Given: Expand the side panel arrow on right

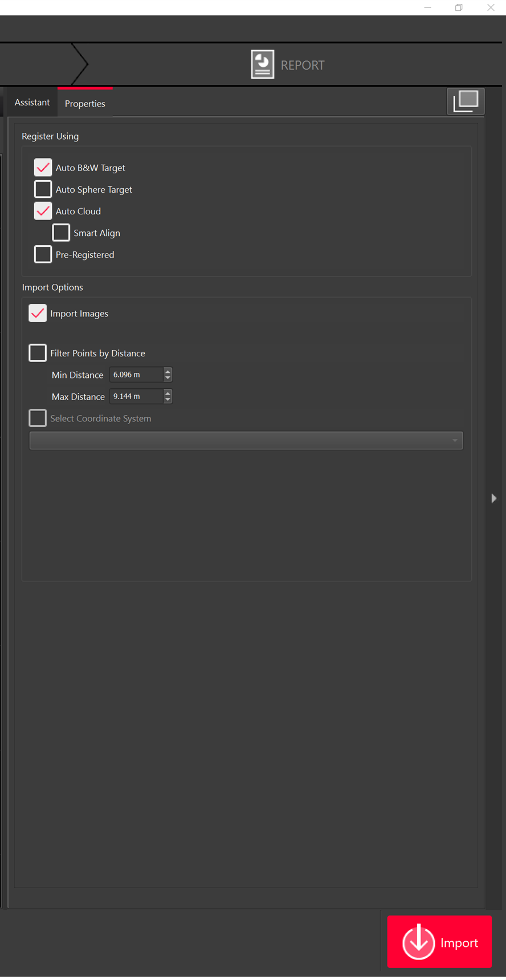Looking at the screenshot, I should [493, 498].
